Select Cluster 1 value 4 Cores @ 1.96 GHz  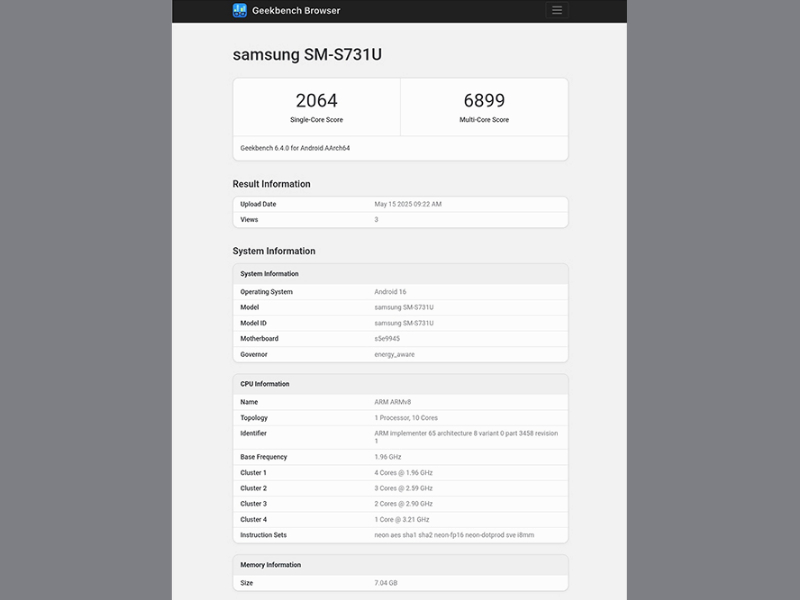point(404,473)
